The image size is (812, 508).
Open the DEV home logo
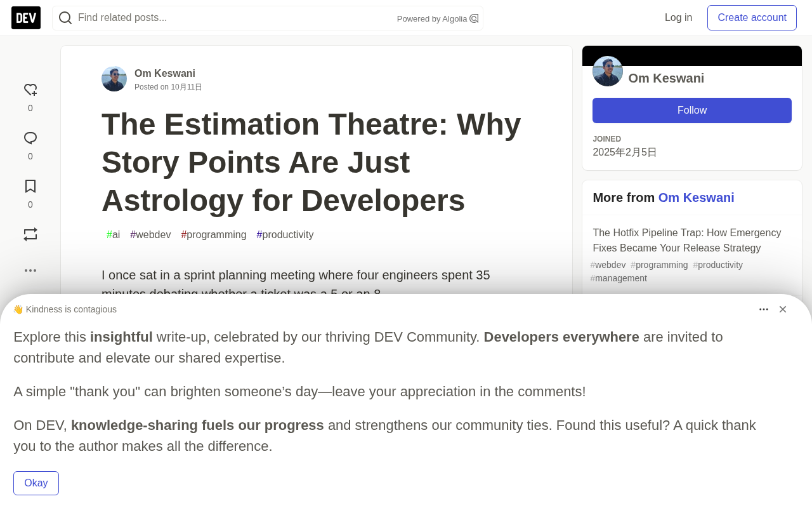point(26,18)
